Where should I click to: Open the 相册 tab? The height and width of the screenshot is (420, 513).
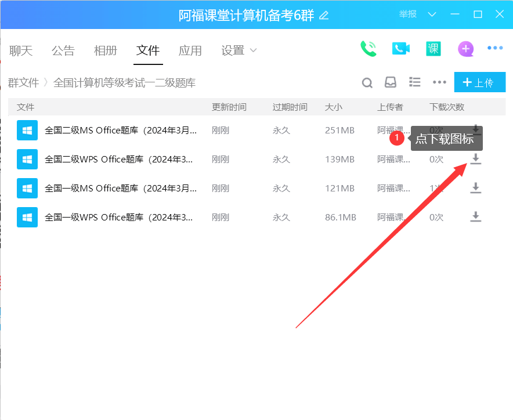coord(105,50)
